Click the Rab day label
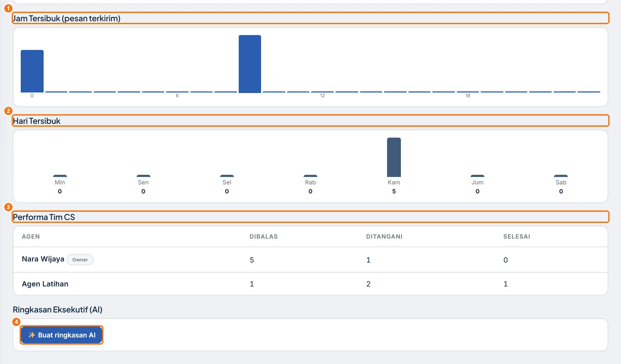Screen dimensions: 621x364 pos(310,182)
